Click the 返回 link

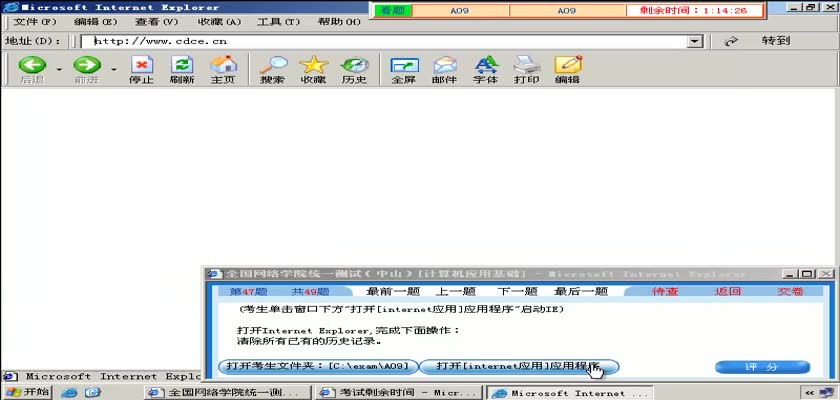(x=728, y=291)
